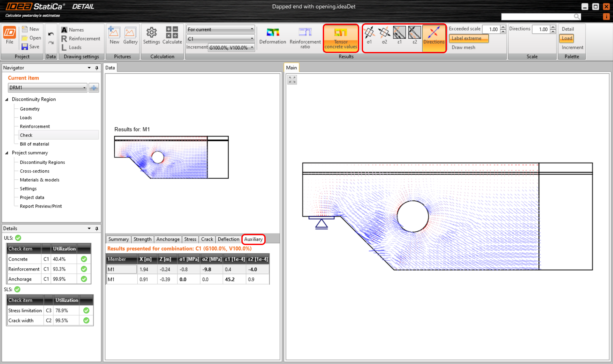Collapse the Discontinuity Region tree node
The image size is (613, 364).
pyautogui.click(x=7, y=99)
